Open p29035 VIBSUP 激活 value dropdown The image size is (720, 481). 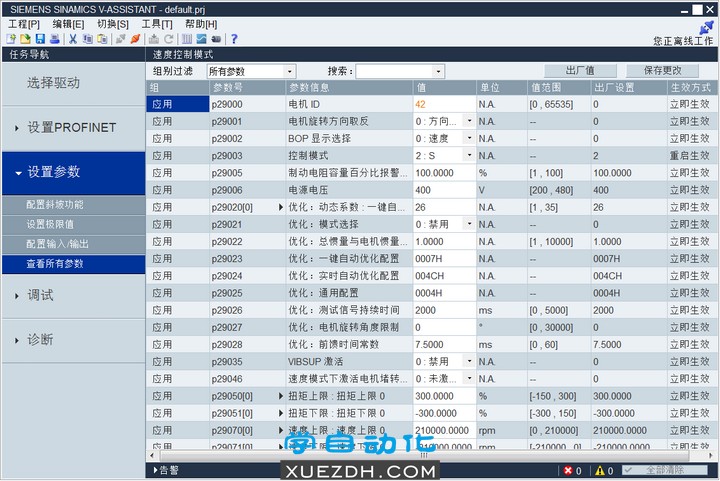click(469, 361)
